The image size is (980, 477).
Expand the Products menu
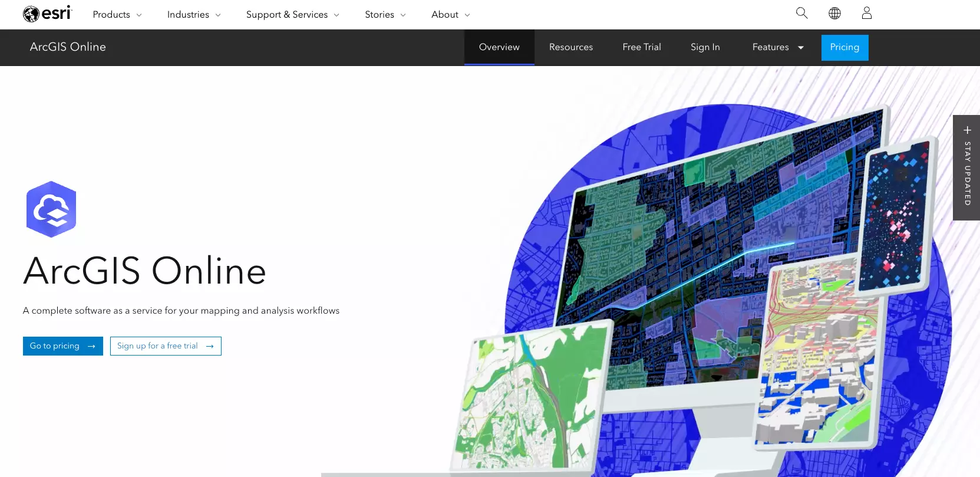coord(117,15)
